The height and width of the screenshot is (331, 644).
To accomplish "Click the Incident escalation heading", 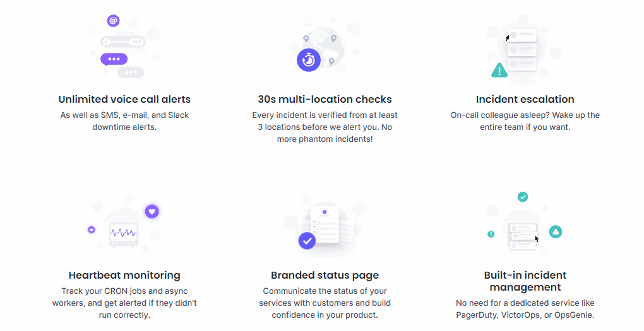I will (x=525, y=99).
